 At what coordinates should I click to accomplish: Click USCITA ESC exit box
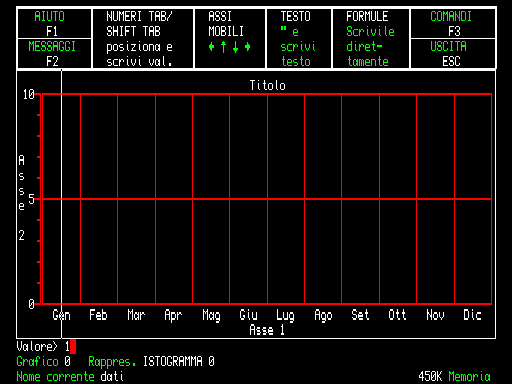[453, 53]
